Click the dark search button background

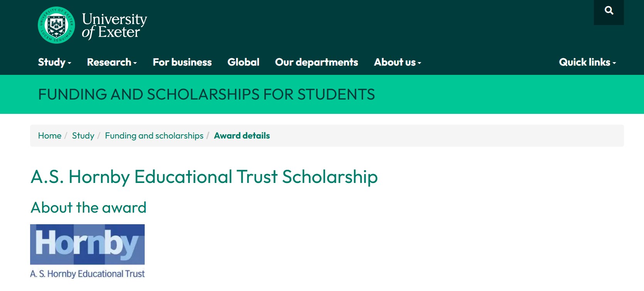click(x=609, y=12)
